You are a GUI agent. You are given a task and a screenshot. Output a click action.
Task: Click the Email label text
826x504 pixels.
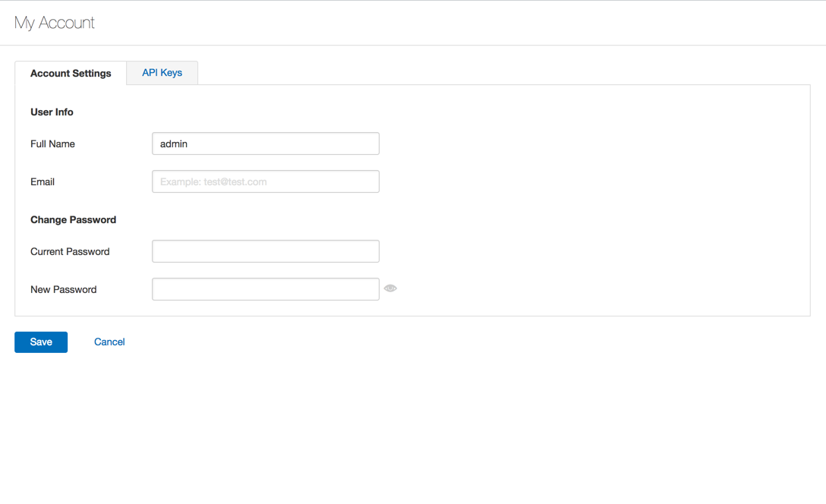43,182
